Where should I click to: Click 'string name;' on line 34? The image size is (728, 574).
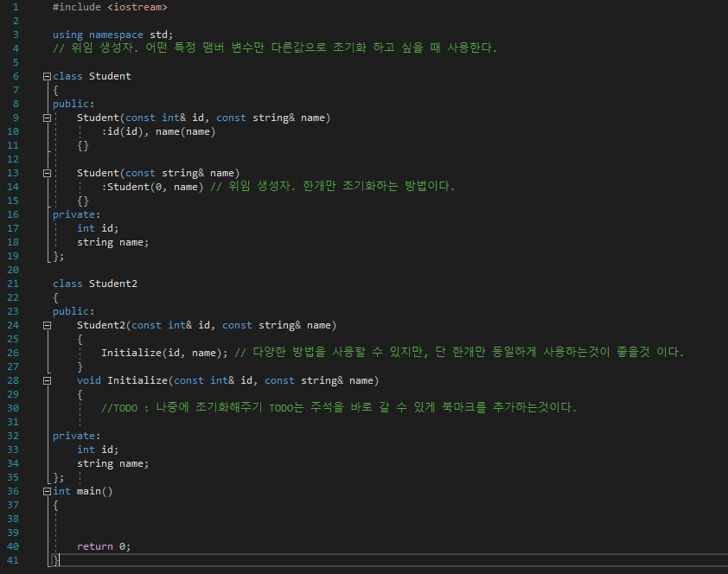coord(112,463)
